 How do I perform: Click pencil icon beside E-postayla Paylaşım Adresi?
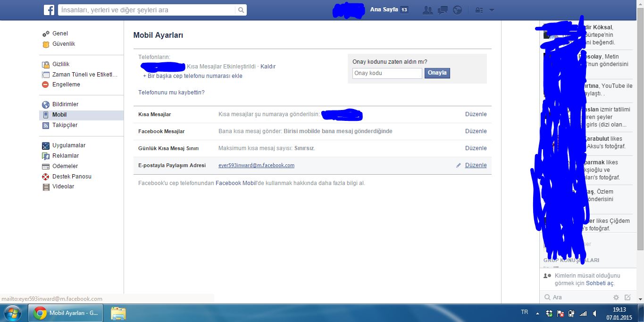pos(459,166)
